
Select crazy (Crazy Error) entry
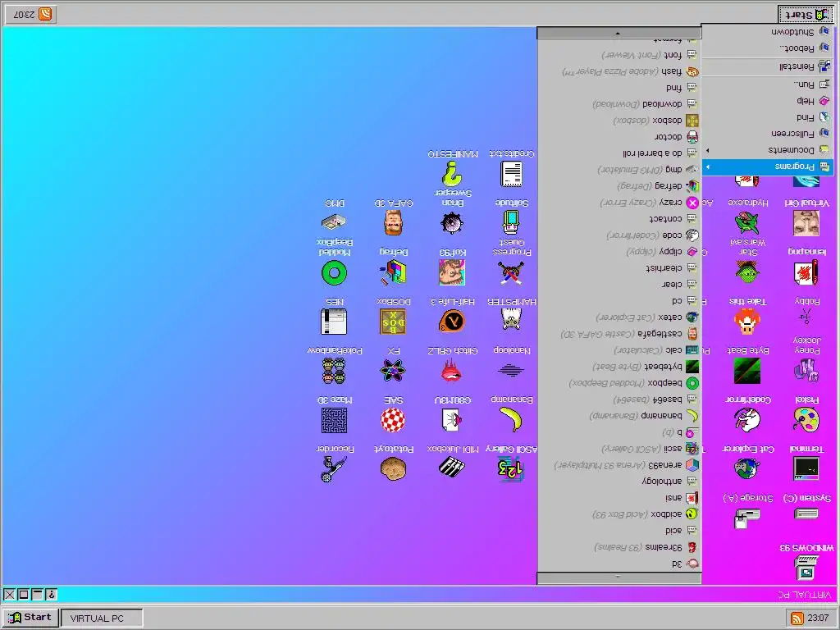coord(619,203)
